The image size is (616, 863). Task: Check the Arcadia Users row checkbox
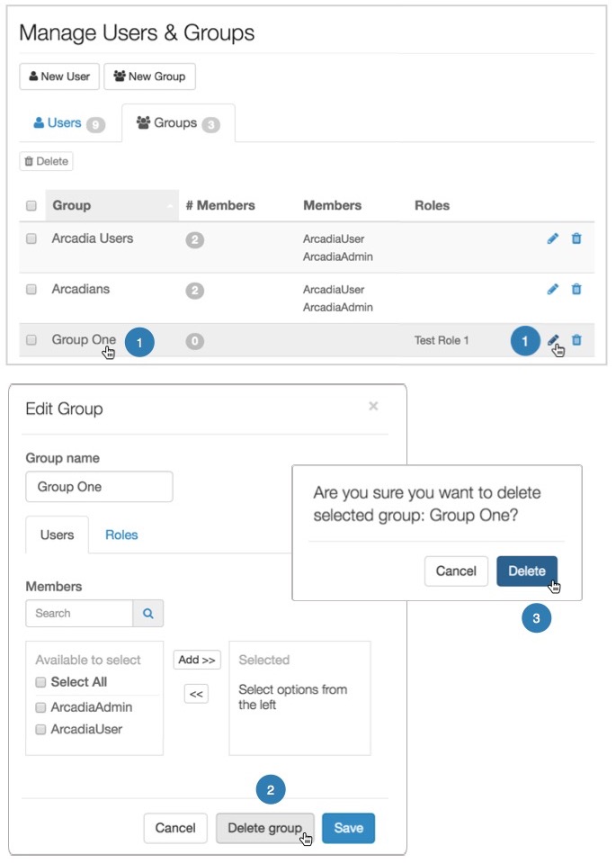(31, 239)
